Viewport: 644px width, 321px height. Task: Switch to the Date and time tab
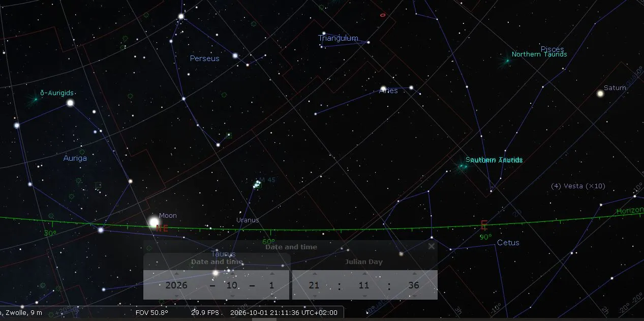pos(217,262)
